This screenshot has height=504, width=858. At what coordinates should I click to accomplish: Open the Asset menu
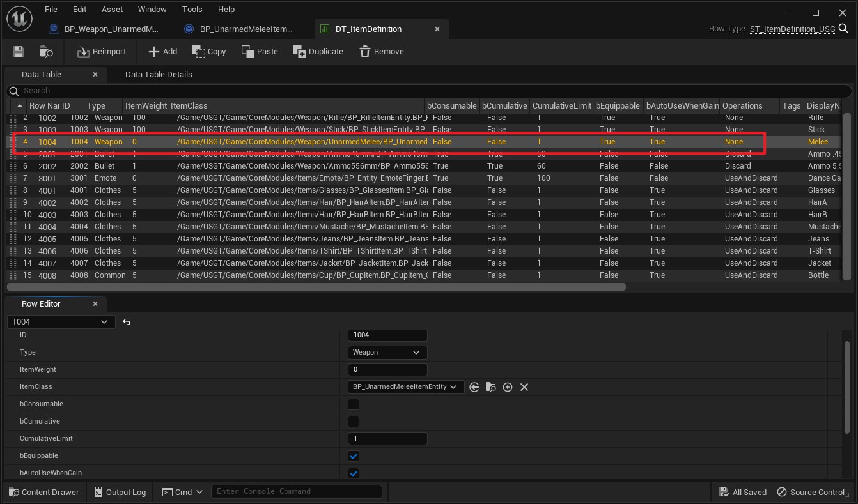[113, 10]
